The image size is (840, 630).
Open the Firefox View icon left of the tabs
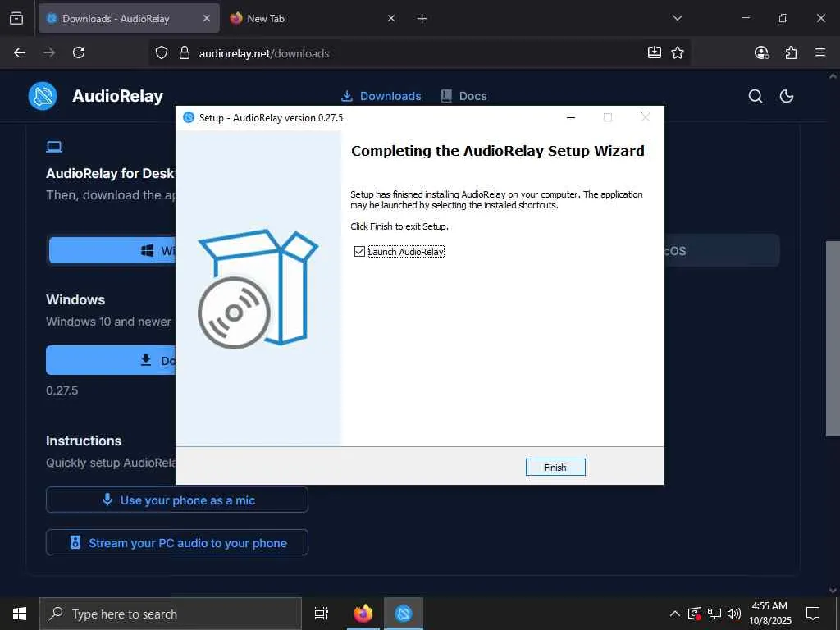16,18
